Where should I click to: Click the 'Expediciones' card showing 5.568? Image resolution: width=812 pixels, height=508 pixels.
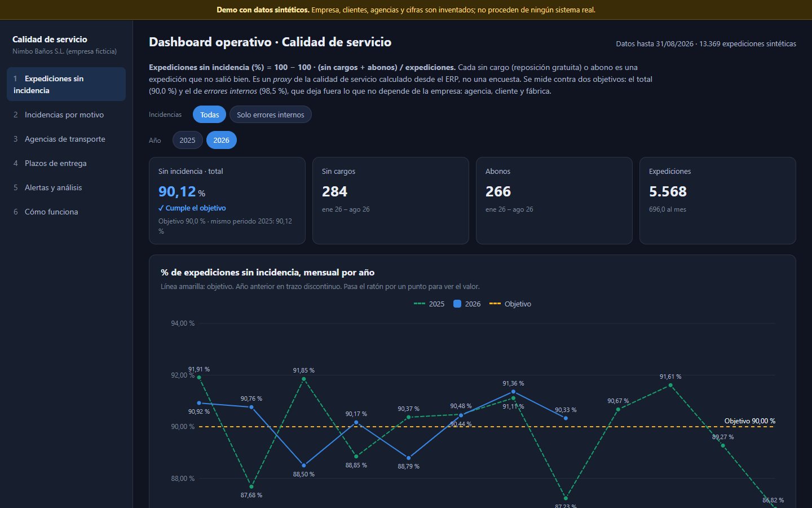[718, 200]
